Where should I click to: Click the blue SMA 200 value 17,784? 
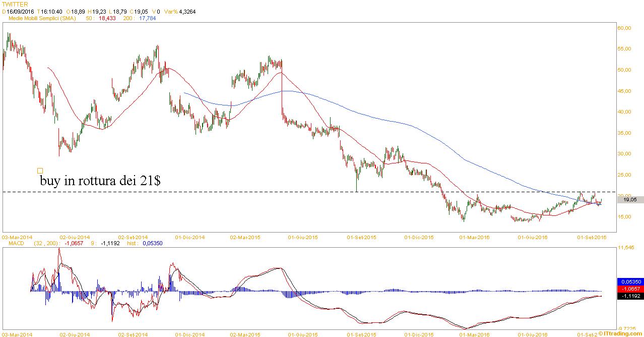pos(147,18)
